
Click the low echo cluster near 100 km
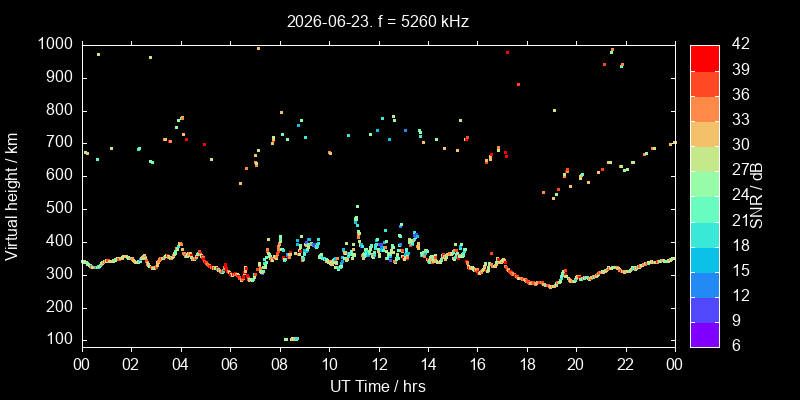point(291,339)
